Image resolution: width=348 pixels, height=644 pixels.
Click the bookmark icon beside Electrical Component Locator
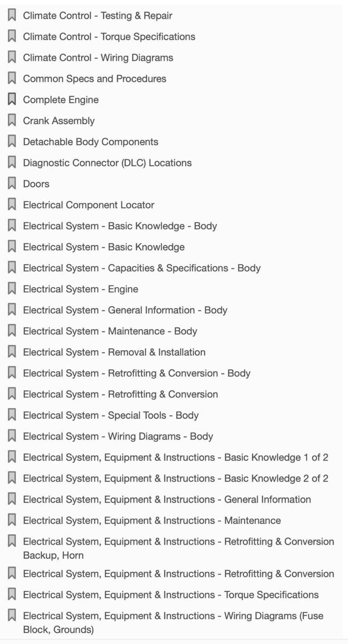pos(12,204)
